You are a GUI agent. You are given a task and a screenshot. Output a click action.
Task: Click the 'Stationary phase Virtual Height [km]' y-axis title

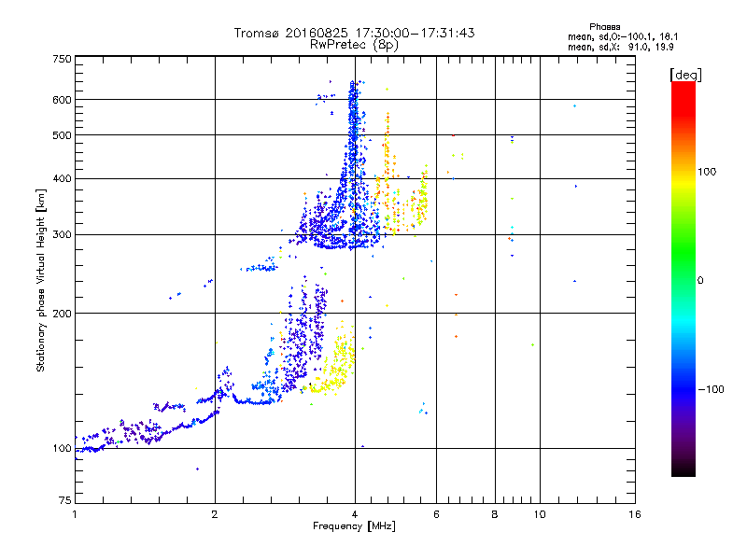(x=41, y=281)
